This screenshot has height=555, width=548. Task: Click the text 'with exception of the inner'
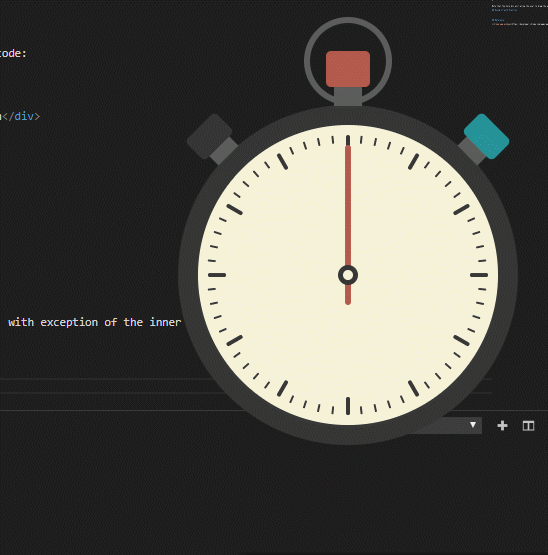[95, 322]
